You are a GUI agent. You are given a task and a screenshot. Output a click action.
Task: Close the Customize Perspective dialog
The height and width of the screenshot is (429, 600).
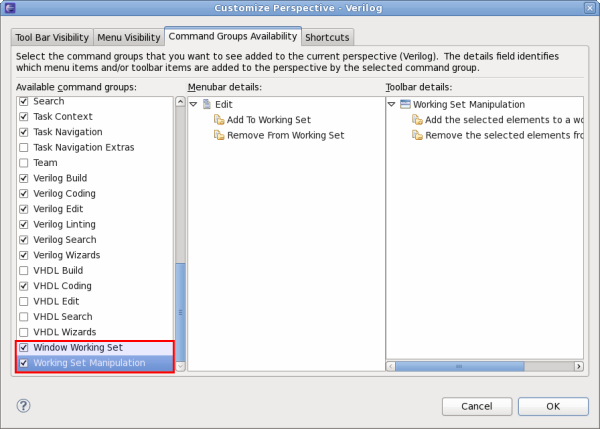coord(590,8)
